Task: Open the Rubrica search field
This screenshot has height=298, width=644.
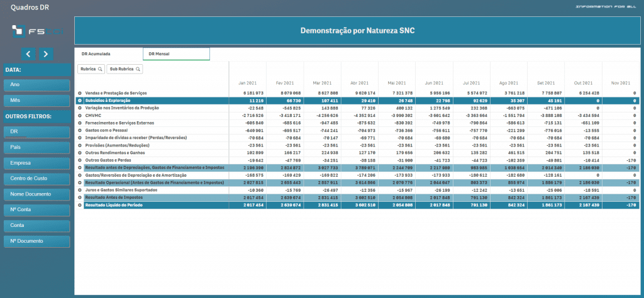Action: point(91,69)
